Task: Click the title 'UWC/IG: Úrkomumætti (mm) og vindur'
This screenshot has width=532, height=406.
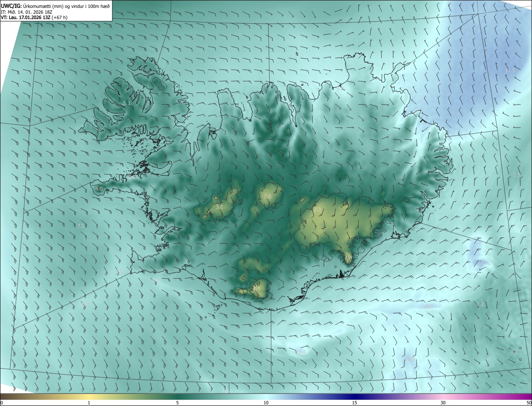Action: (56, 5)
